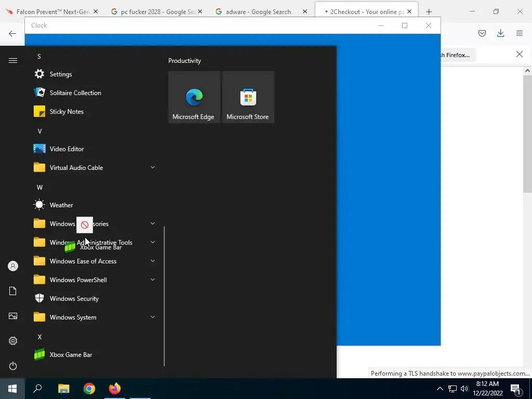Image resolution: width=532 pixels, height=399 pixels.
Task: Click the Windows Start button on taskbar
Action: point(12,389)
